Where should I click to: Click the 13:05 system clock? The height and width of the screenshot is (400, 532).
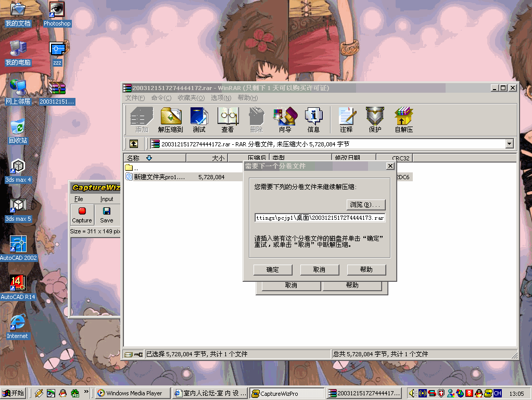pos(516,394)
